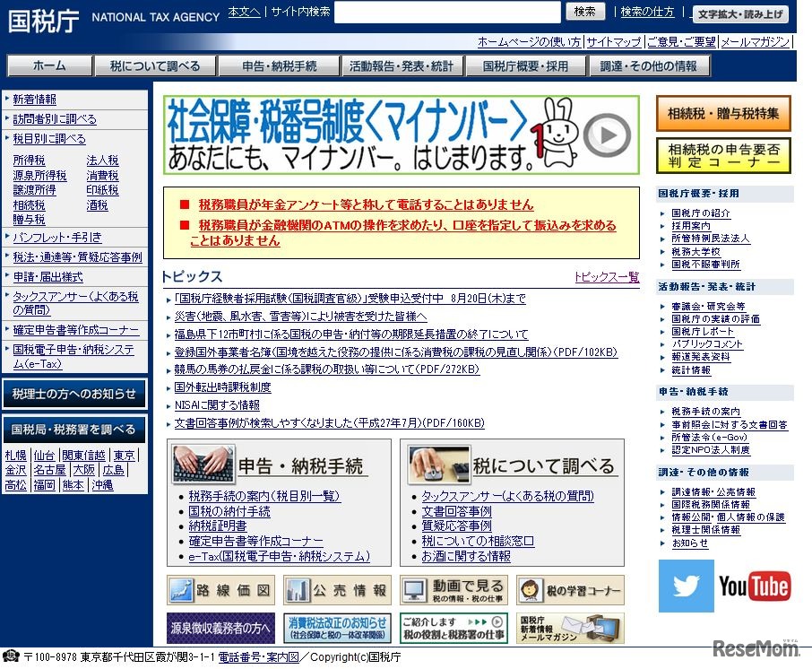Click the 路線価図 (route price map) banner icon

[x=220, y=590]
